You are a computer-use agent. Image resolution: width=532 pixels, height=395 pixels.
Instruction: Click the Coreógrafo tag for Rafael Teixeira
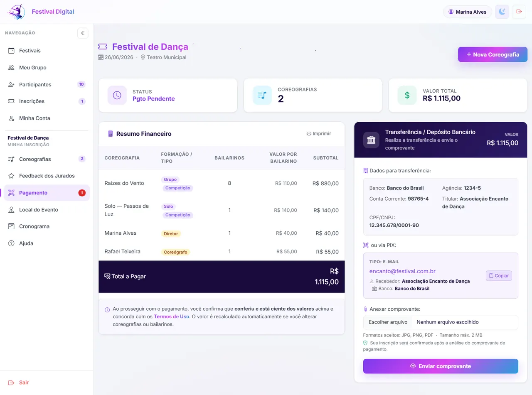click(x=175, y=252)
